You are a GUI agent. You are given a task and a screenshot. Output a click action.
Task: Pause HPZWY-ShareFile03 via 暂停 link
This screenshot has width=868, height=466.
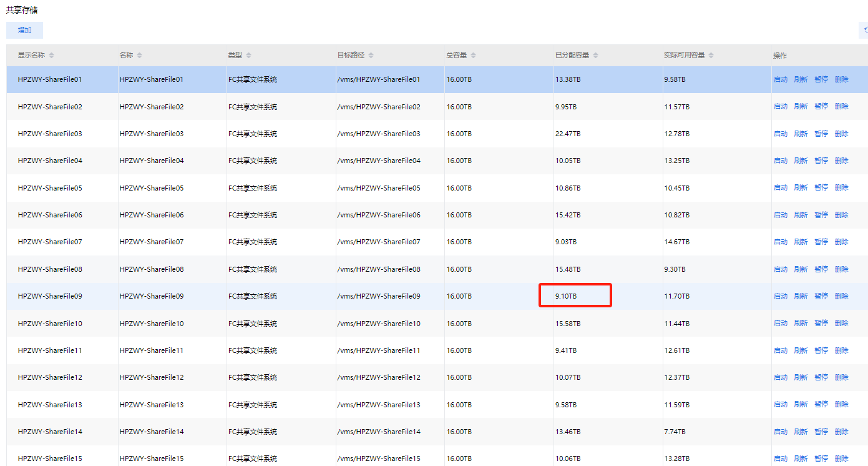(x=821, y=134)
